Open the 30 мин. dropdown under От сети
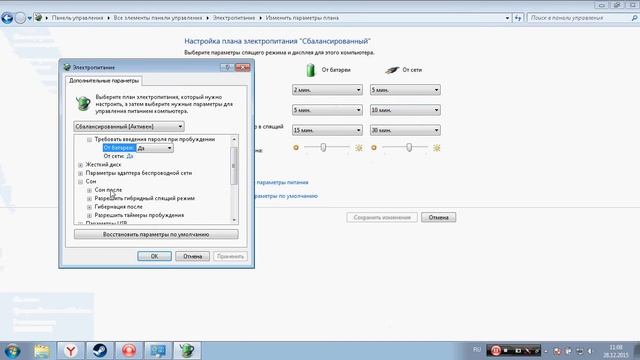 [405, 130]
